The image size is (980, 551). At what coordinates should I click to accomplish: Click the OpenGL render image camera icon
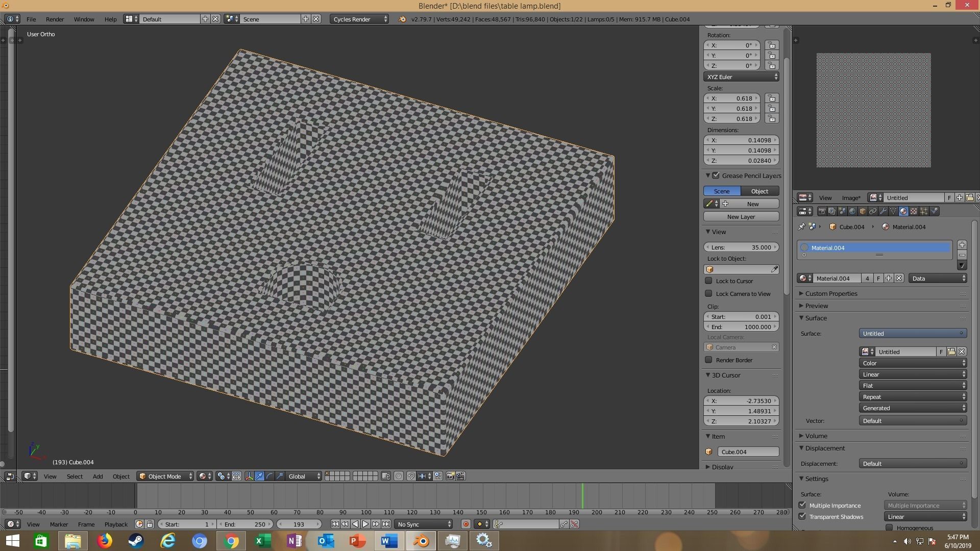coord(450,476)
